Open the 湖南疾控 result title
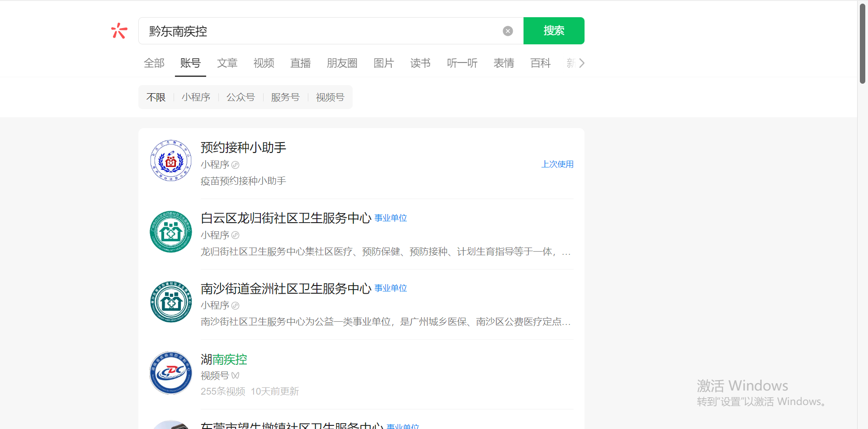This screenshot has height=429, width=868. 224,359
